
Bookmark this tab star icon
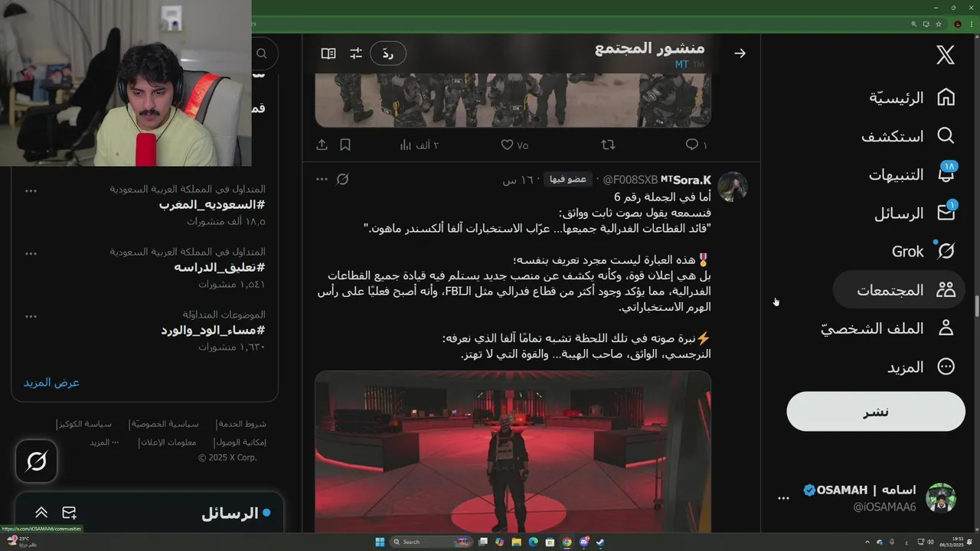click(939, 24)
